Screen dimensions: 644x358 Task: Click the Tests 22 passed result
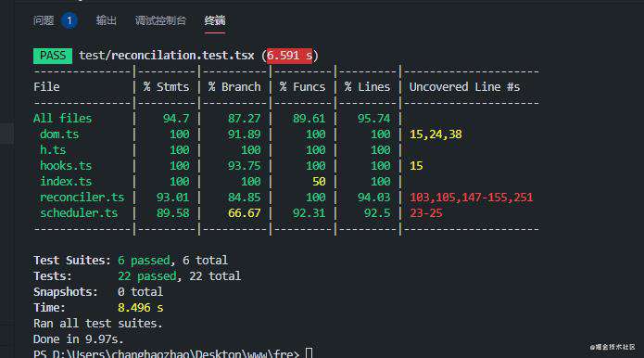pos(147,275)
